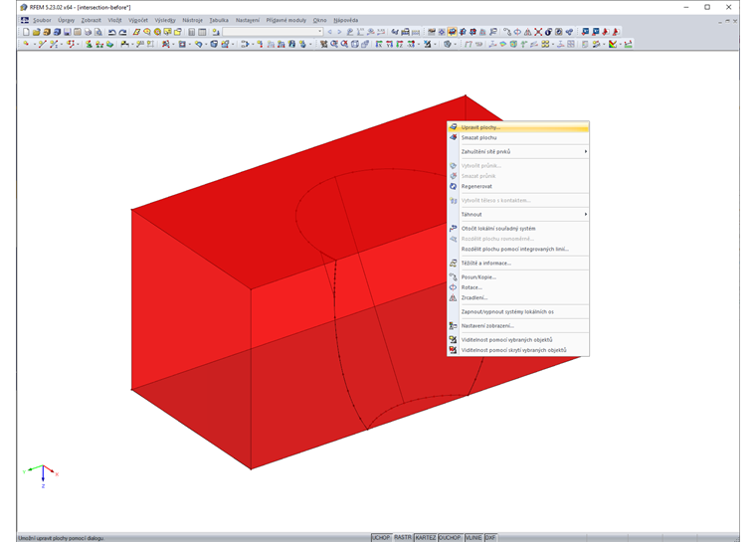Choose Otočit lokální souřadný systém
Image resolution: width=756 pixels, height=542 pixels.
point(518,229)
